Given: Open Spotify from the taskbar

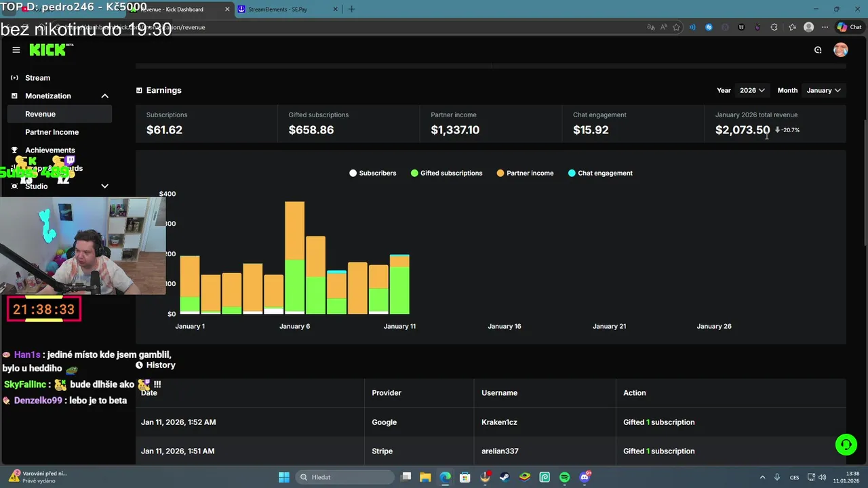Looking at the screenshot, I should click(565, 477).
